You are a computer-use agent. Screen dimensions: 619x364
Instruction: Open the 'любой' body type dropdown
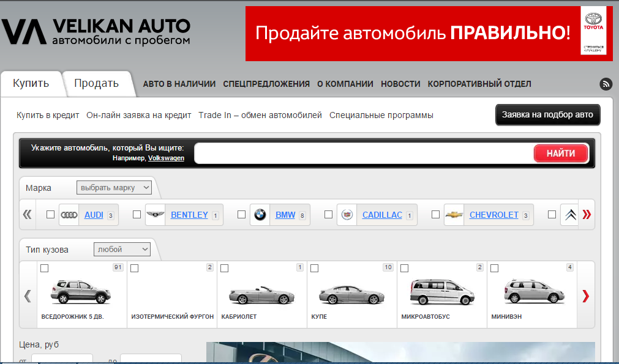122,249
